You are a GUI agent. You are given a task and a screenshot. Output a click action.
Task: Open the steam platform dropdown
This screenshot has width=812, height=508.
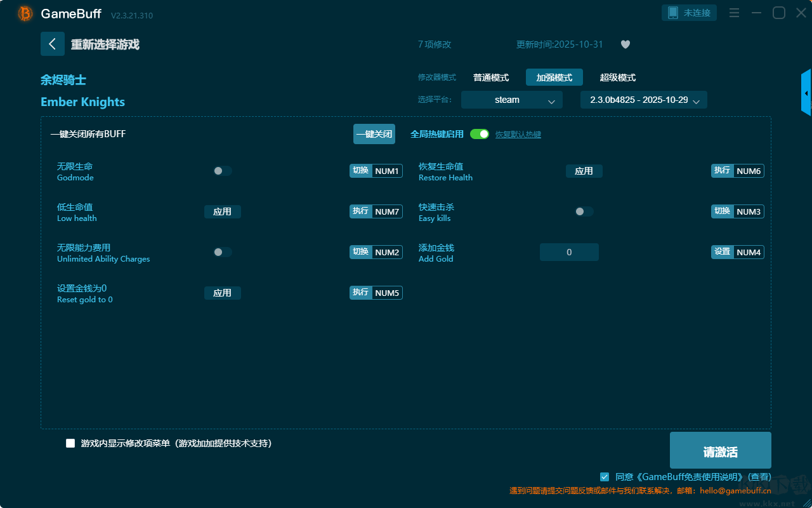pyautogui.click(x=511, y=100)
